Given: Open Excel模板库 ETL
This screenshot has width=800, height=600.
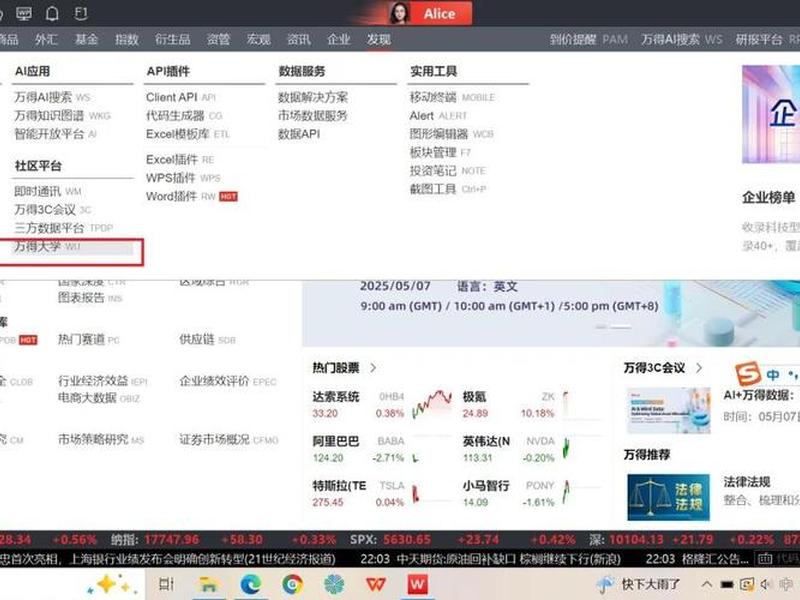Looking at the screenshot, I should pyautogui.click(x=188, y=134).
